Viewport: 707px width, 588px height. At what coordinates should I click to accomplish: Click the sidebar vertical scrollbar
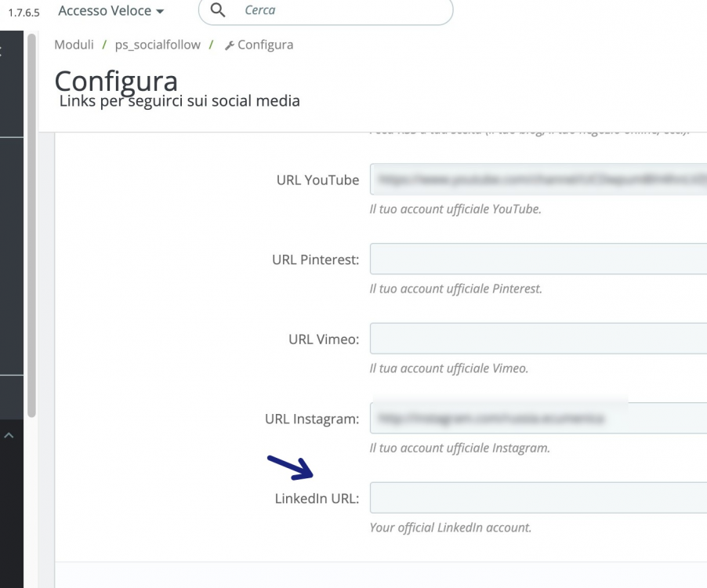pyautogui.click(x=31, y=226)
